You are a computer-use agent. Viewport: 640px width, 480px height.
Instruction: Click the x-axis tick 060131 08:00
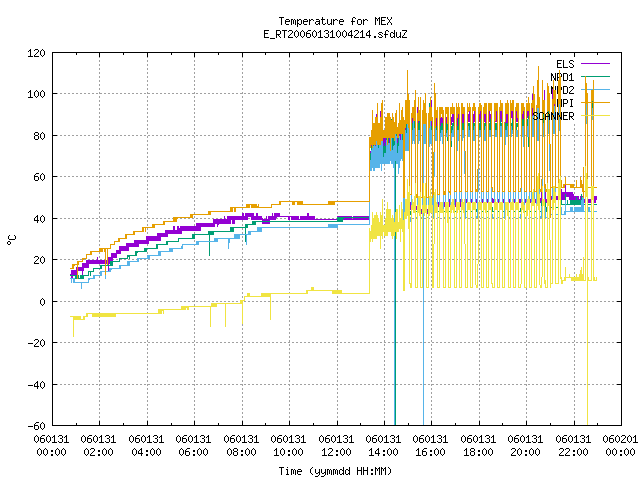point(242,446)
